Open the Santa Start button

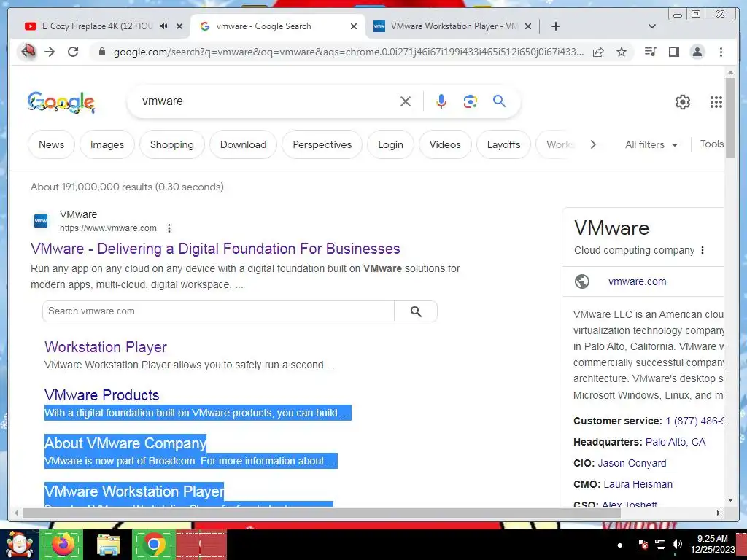19,545
